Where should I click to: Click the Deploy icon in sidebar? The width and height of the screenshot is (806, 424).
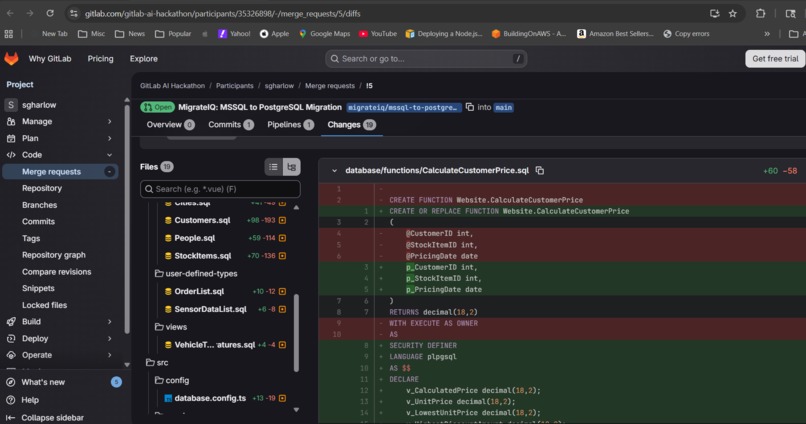click(11, 339)
